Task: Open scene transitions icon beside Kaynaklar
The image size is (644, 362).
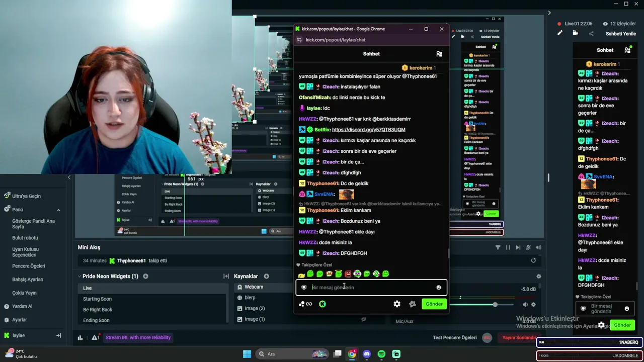Action: 226,276
